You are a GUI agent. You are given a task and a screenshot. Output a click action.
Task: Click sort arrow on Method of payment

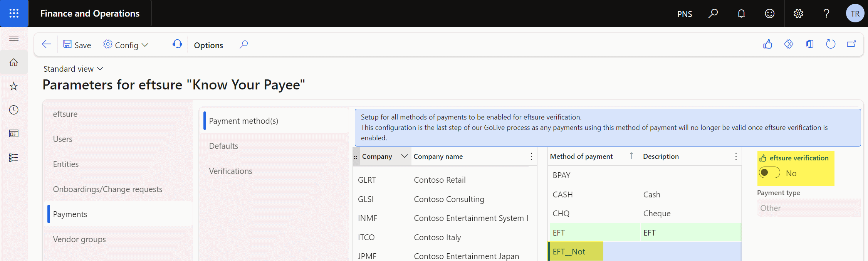pyautogui.click(x=631, y=156)
